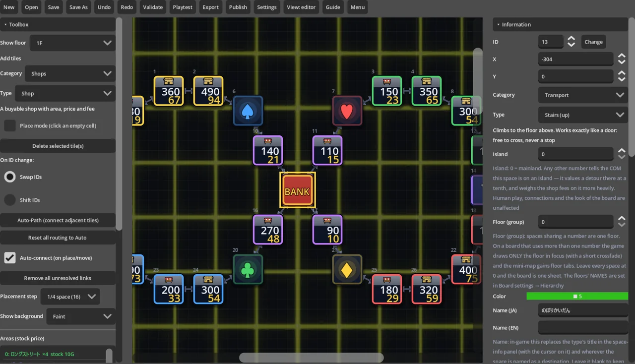The width and height of the screenshot is (635, 364).
Task: Click the green Color swatch bar
Action: [x=577, y=296]
